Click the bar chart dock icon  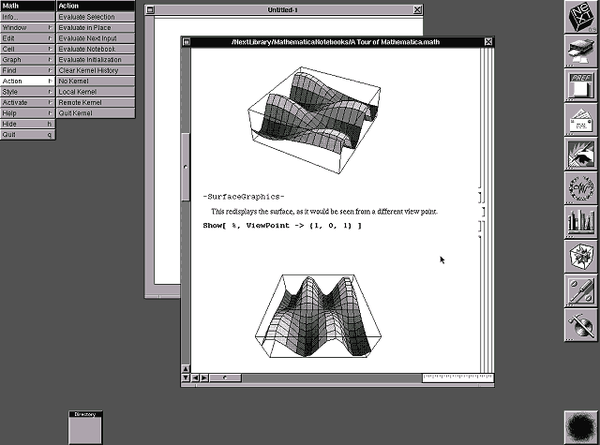[x=579, y=222]
